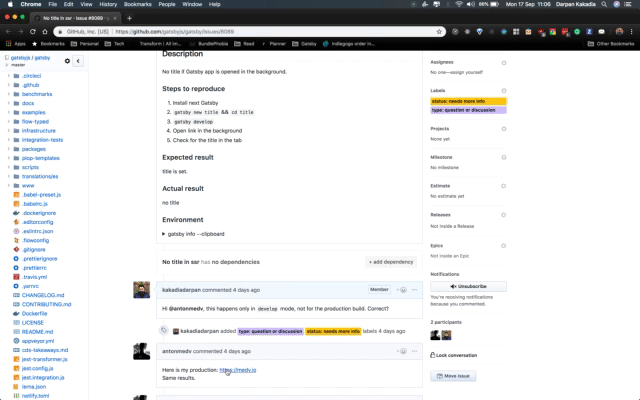
Task: Expand the docs folder
Action: [8, 103]
